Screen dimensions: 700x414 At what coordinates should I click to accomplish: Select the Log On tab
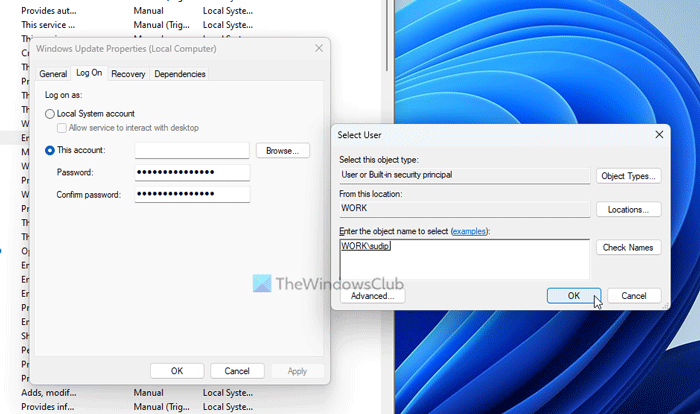coord(89,73)
